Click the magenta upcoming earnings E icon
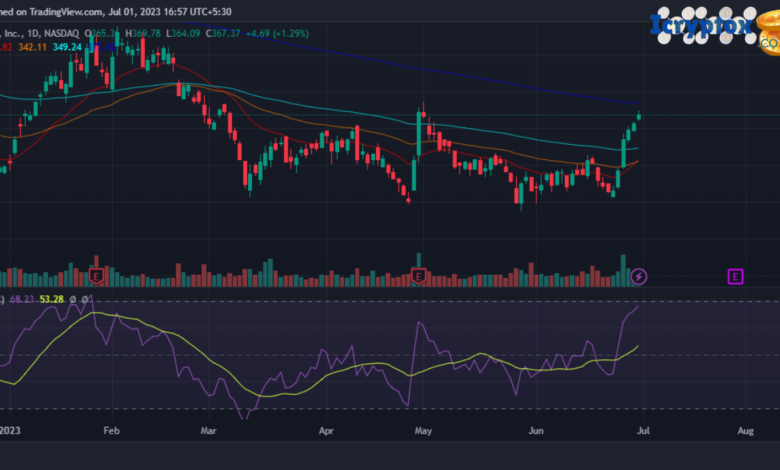Viewport: 780px width, 470px height. 735,276
